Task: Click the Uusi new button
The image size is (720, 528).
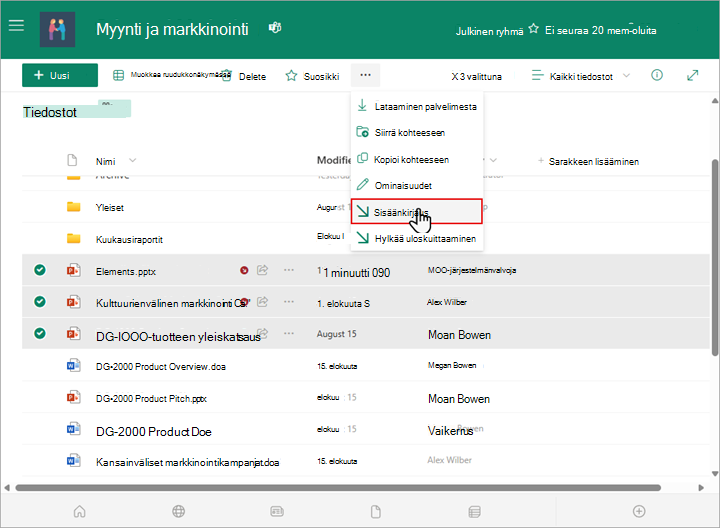Action: 60,75
